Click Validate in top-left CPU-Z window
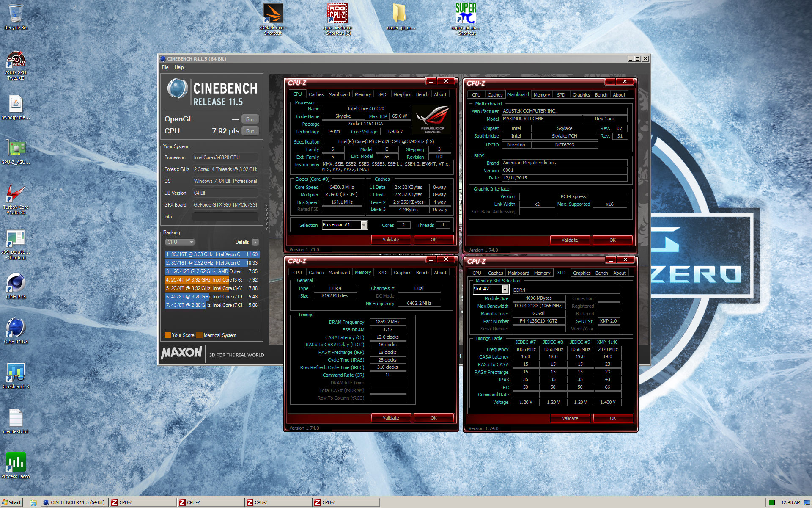This screenshot has width=812, height=508. click(x=391, y=240)
